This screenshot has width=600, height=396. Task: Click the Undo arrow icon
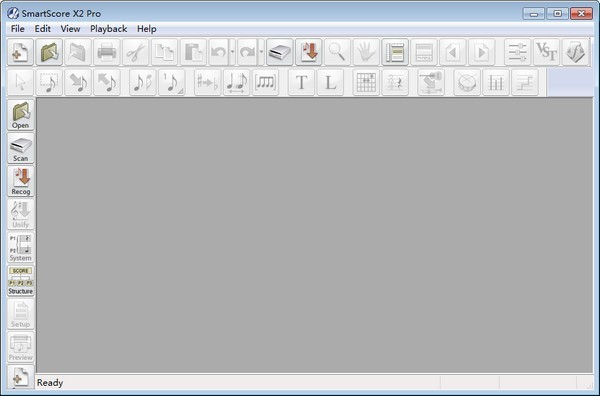coord(219,52)
